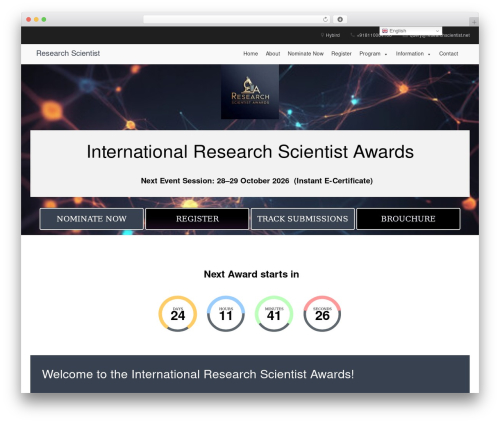Click the Hybrid text in top bar
Image resolution: width=500 pixels, height=423 pixels.
[333, 35]
